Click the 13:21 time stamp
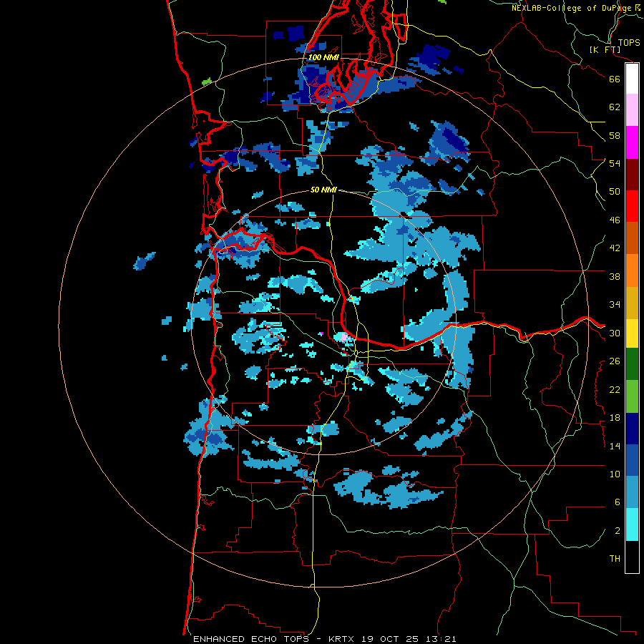 point(440,639)
